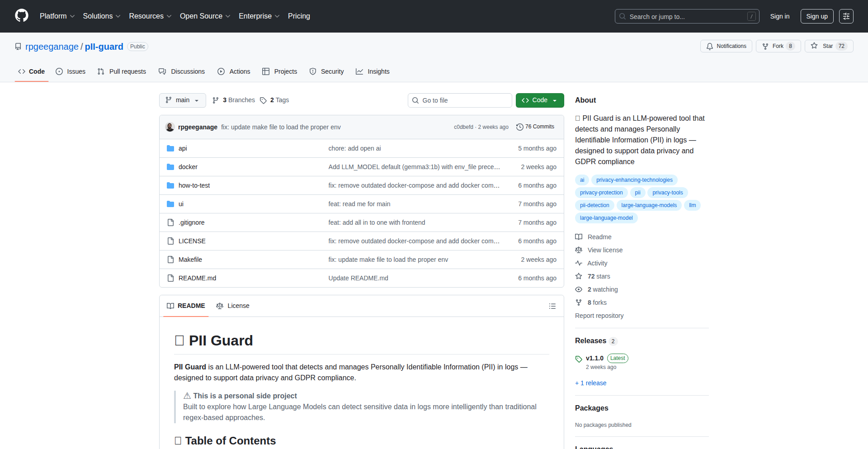
Task: Click the star icon beside 72 stars
Action: 579,276
